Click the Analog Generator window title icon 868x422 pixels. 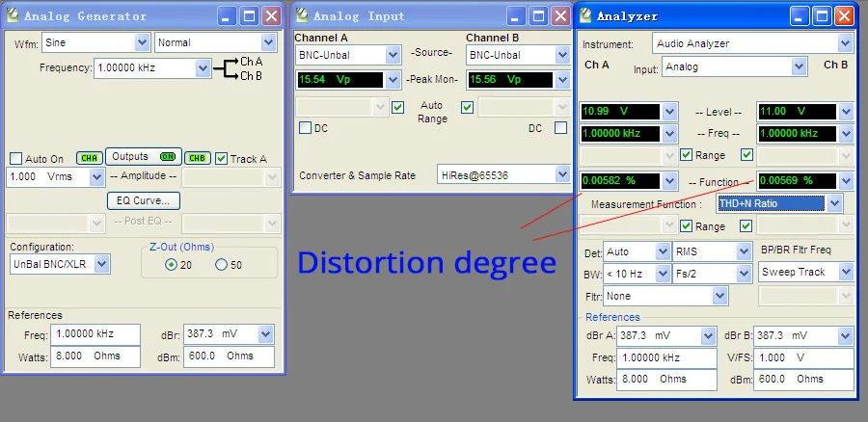[13, 15]
